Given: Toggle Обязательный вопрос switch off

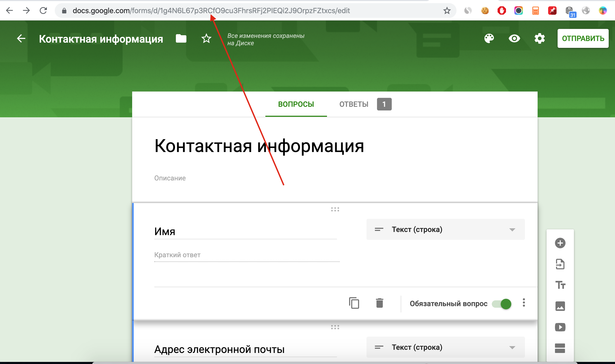Looking at the screenshot, I should tap(502, 304).
